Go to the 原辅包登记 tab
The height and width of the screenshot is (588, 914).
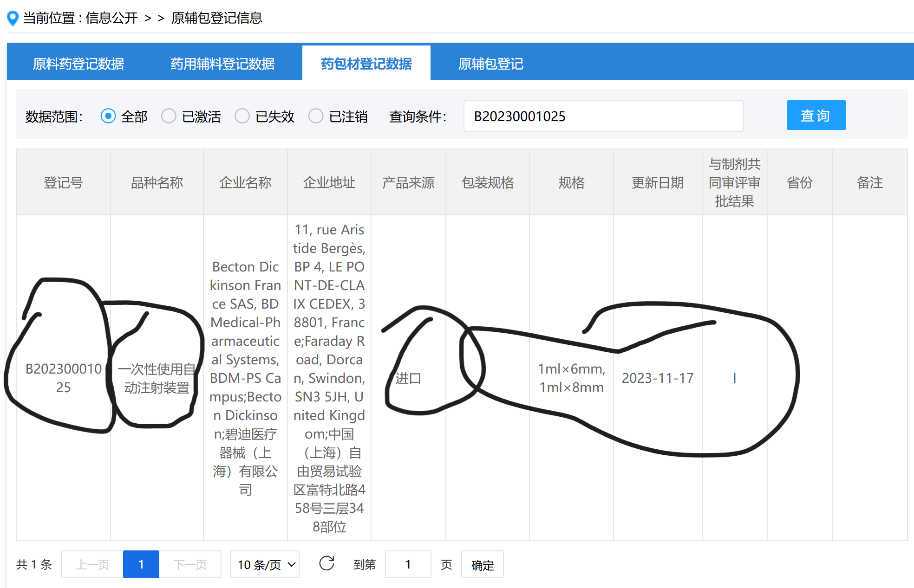pyautogui.click(x=490, y=64)
